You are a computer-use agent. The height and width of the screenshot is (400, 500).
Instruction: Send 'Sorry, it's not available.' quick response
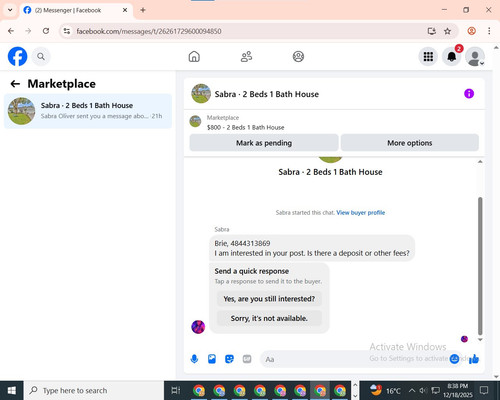269,318
